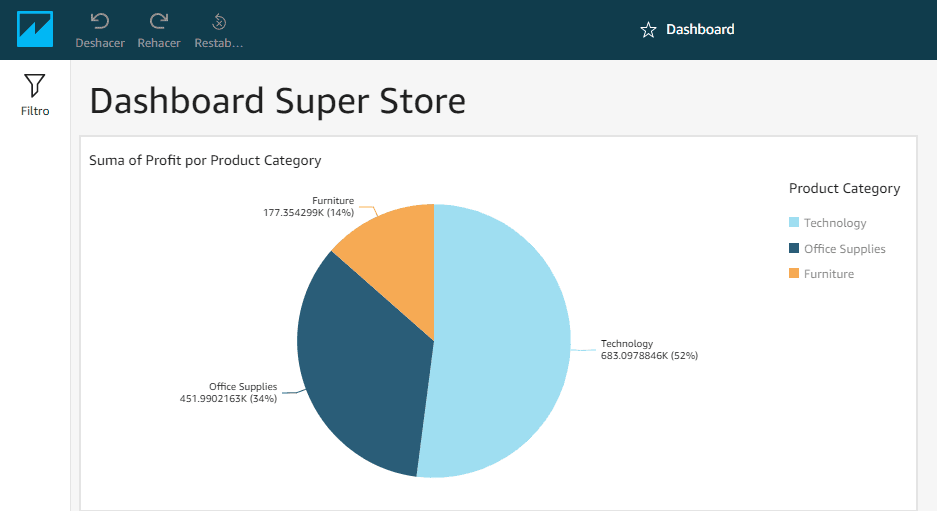Click the QuickSight logo icon

(x=35, y=29)
